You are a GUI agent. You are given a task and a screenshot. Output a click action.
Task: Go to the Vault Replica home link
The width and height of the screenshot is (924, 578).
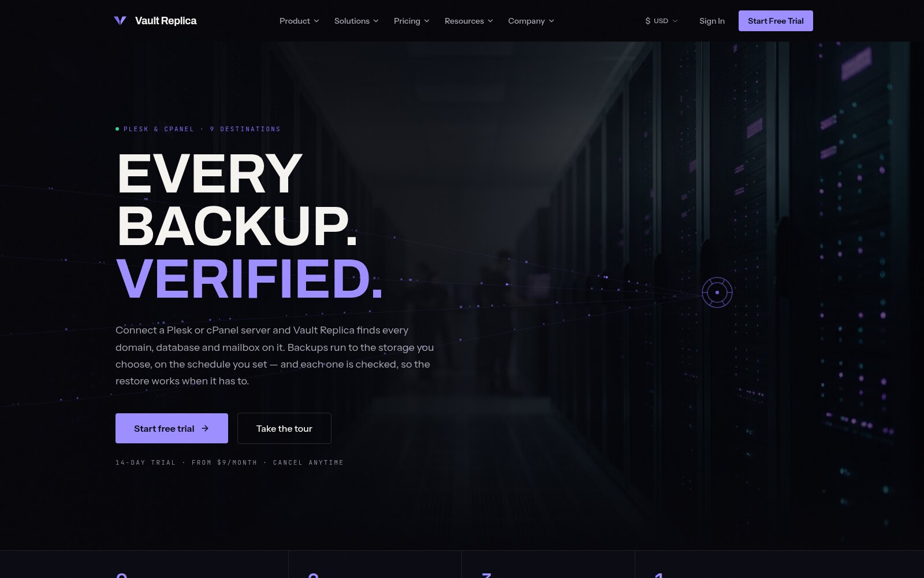[x=155, y=21]
